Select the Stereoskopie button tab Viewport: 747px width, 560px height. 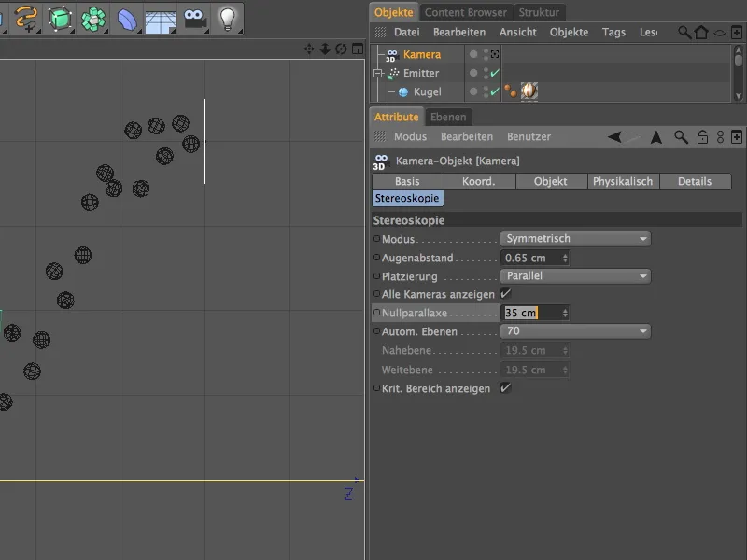(407, 198)
